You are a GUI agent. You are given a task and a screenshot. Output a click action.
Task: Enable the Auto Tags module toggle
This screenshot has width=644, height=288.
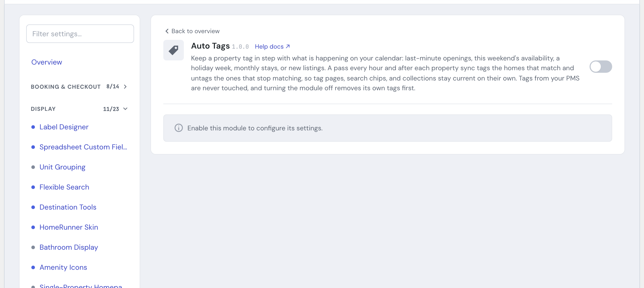click(x=601, y=67)
